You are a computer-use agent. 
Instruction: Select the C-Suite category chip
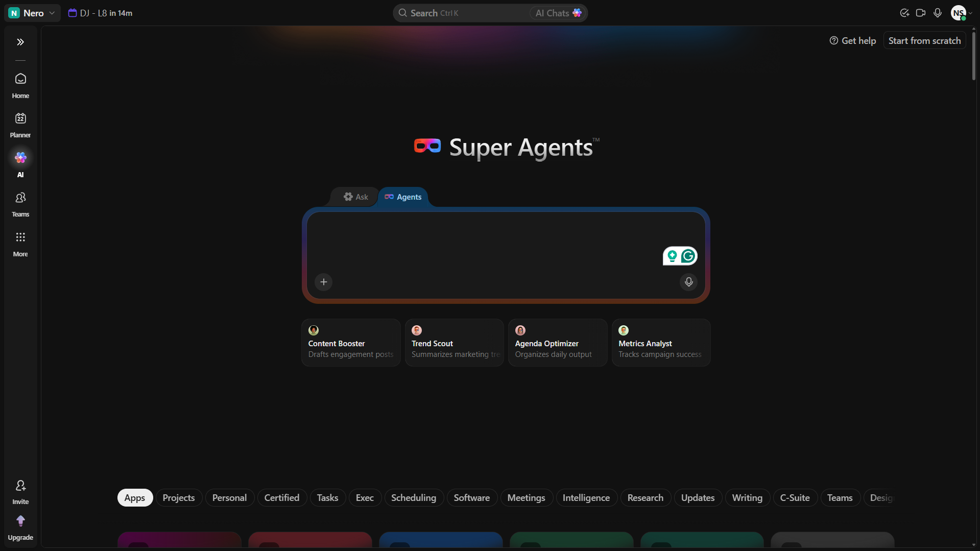point(795,498)
